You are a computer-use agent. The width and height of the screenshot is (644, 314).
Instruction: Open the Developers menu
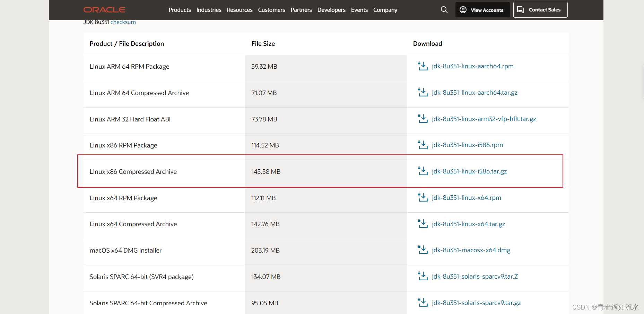pyautogui.click(x=331, y=10)
